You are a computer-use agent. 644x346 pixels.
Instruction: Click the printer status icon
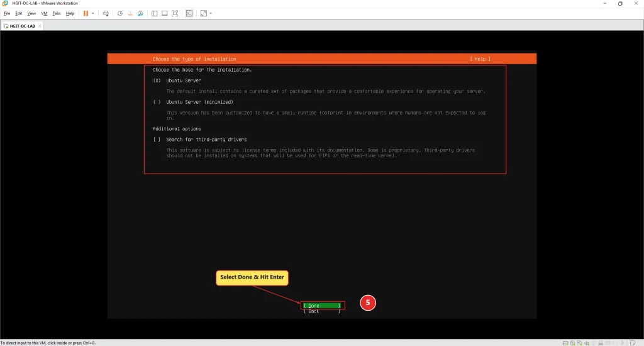601,343
